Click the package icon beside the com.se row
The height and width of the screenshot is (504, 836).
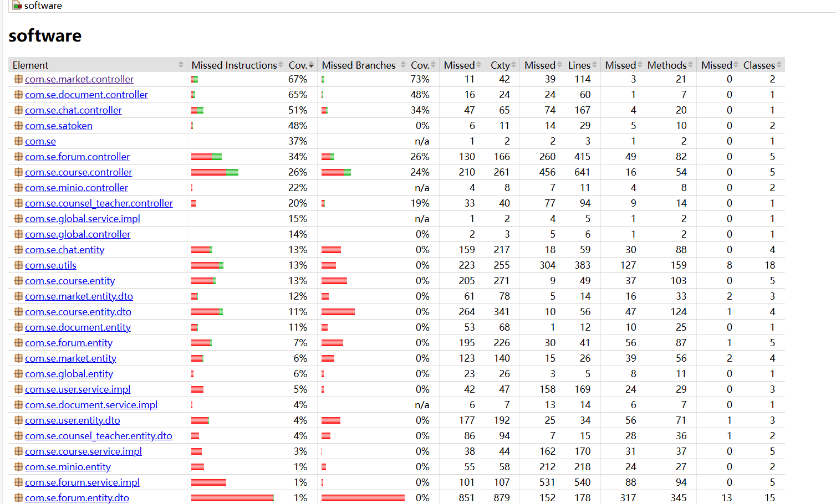coord(18,141)
